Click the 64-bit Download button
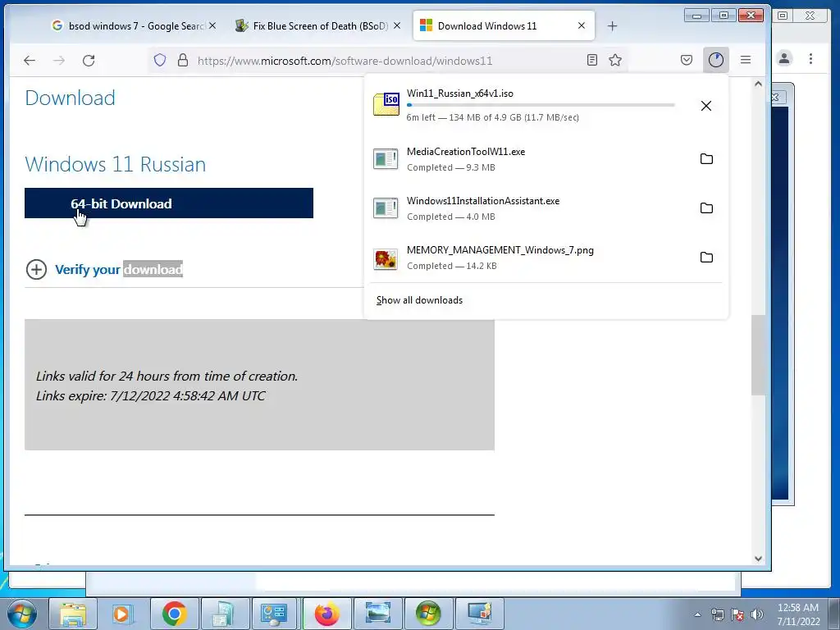This screenshot has height=630, width=840. [x=169, y=203]
